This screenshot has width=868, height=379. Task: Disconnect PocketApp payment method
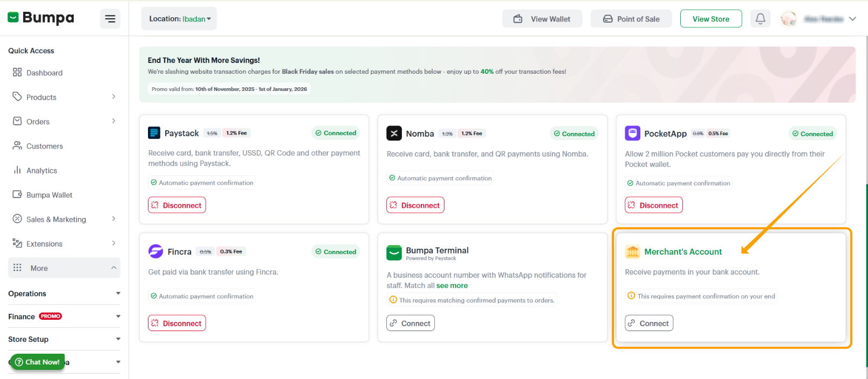pos(654,205)
